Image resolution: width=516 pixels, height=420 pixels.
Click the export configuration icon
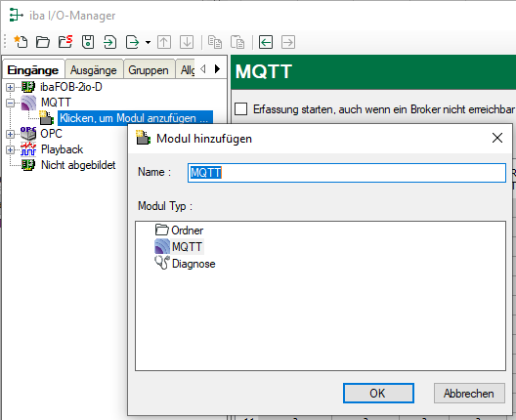point(133,42)
